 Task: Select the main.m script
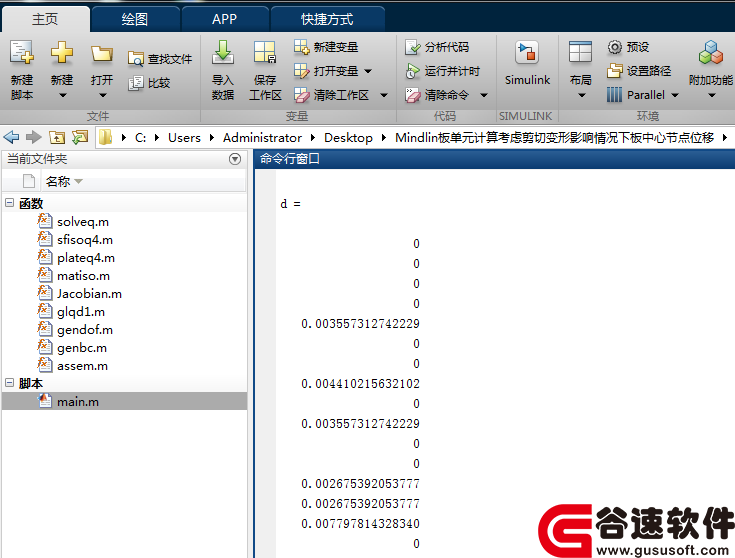(125, 401)
